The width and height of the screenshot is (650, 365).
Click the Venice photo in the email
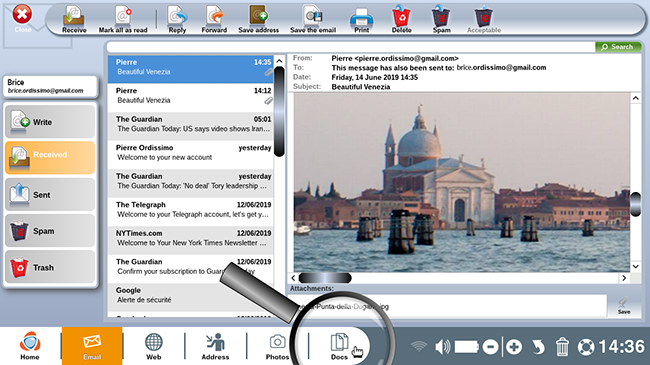[461, 182]
